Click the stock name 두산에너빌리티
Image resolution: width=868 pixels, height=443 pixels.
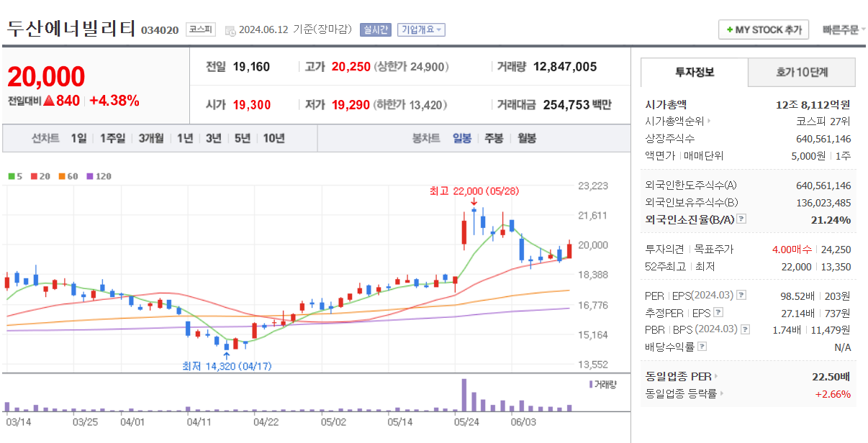(x=71, y=28)
